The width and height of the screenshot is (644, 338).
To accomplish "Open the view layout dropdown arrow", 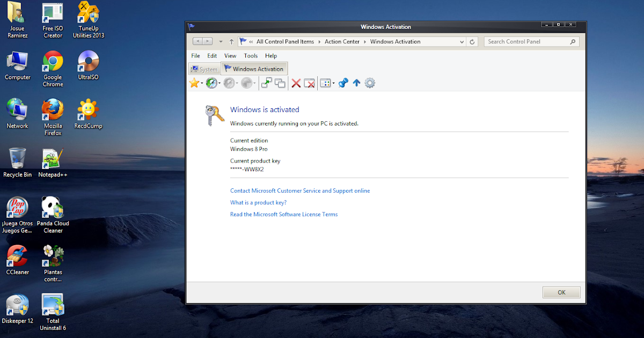I will coord(334,83).
